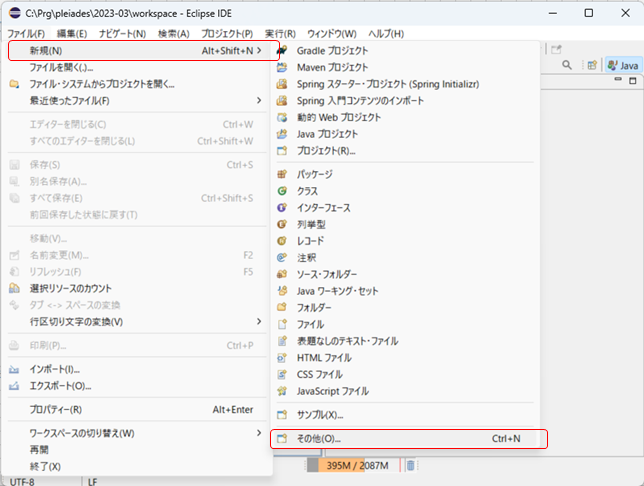
Task: Click the 注釈 annotation icon
Action: [x=282, y=258]
